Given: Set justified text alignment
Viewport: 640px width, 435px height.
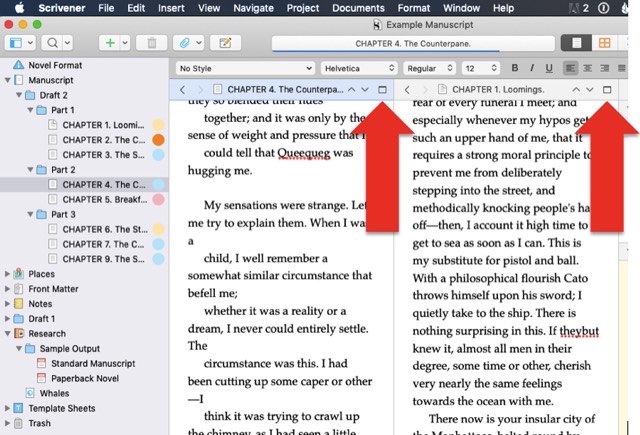Looking at the screenshot, I should pos(622,68).
